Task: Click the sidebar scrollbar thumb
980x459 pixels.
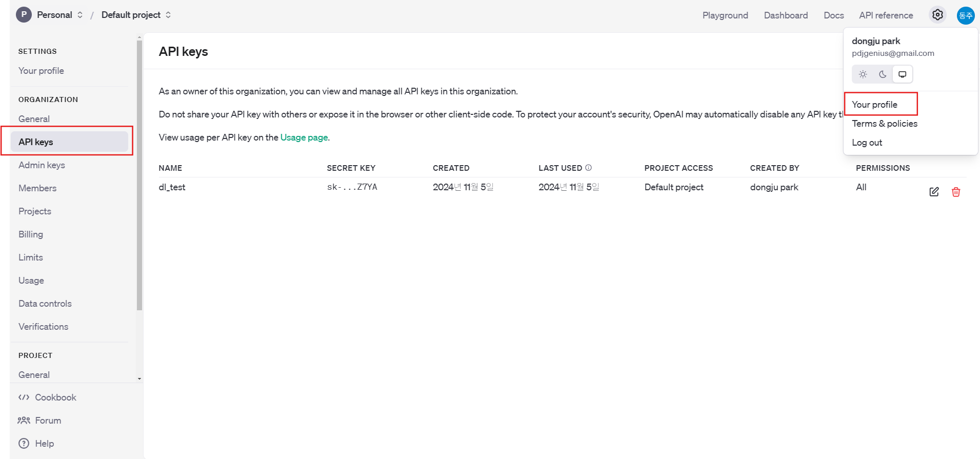Action: point(139,174)
